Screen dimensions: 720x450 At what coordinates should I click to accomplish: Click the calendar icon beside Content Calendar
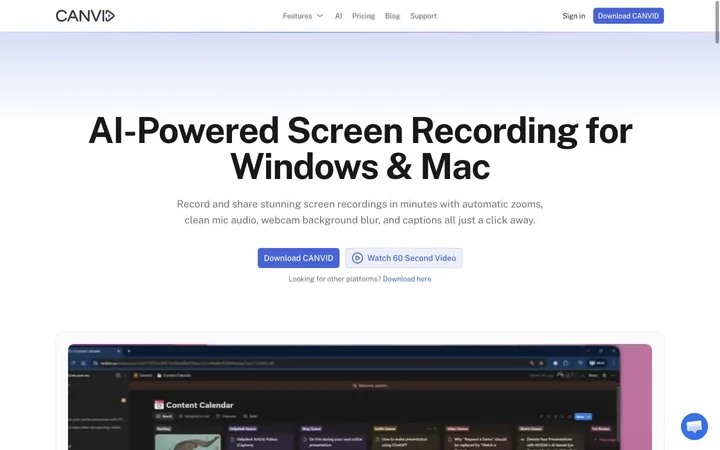pos(159,405)
